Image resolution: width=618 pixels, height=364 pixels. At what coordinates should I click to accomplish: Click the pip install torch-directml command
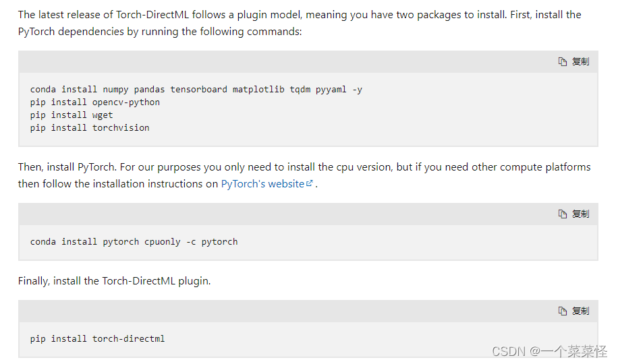(x=97, y=339)
